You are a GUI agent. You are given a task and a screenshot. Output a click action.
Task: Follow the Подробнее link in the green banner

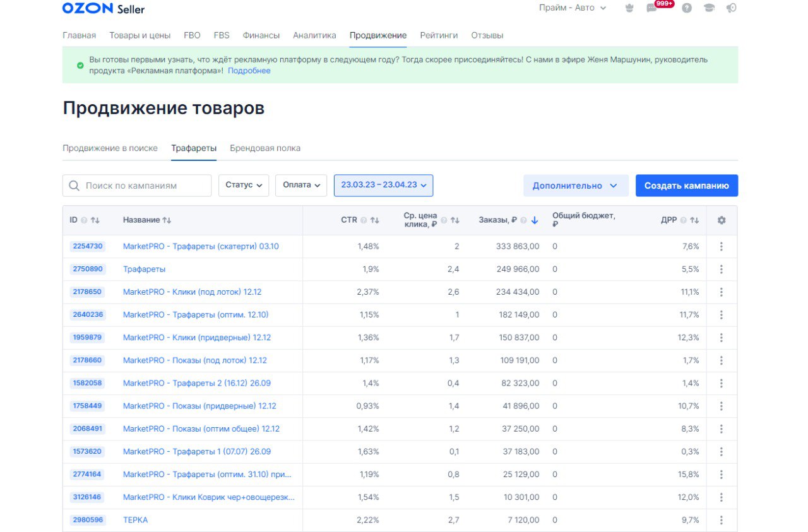[249, 71]
